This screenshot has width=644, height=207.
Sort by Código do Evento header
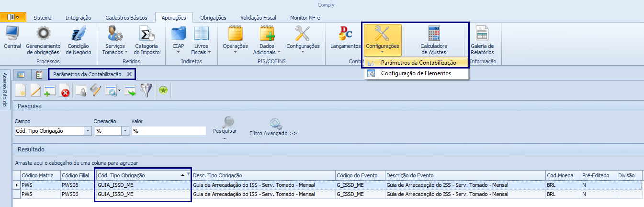tap(359, 175)
